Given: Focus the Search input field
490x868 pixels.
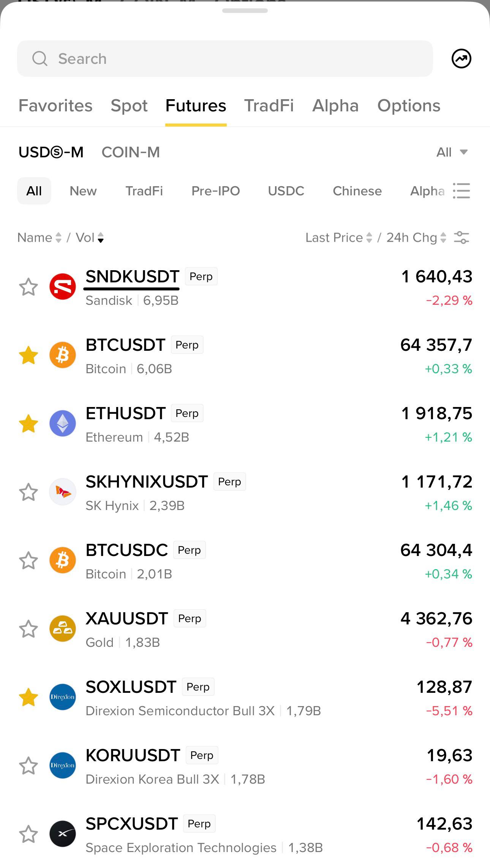Looking at the screenshot, I should click(225, 59).
